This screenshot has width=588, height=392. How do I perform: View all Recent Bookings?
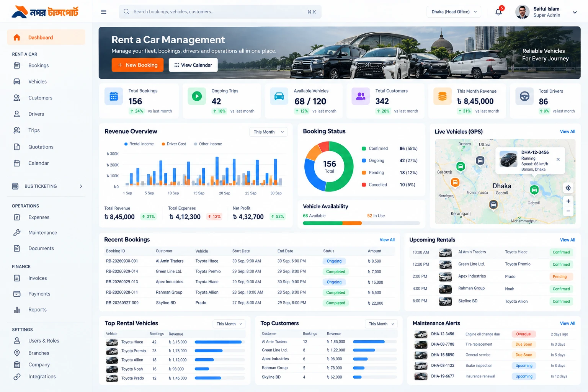387,240
